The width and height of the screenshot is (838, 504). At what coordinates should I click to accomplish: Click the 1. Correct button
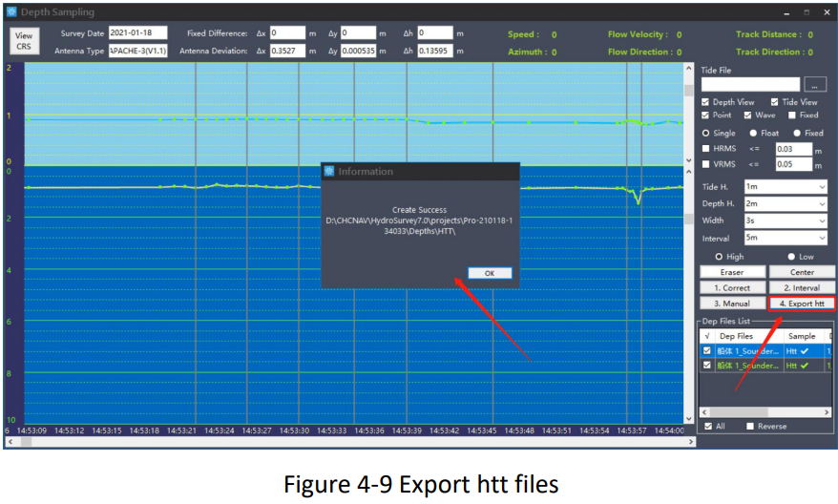732,287
